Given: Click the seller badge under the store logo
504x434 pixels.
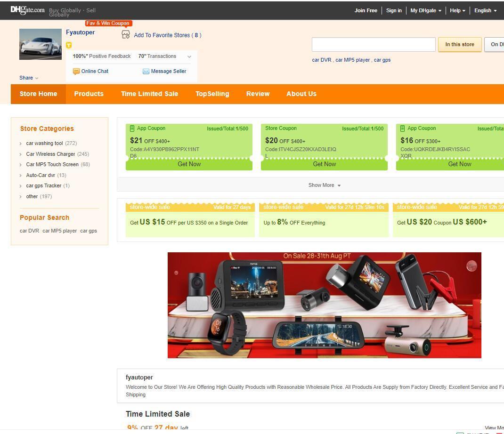Looking at the screenshot, I should [x=69, y=45].
